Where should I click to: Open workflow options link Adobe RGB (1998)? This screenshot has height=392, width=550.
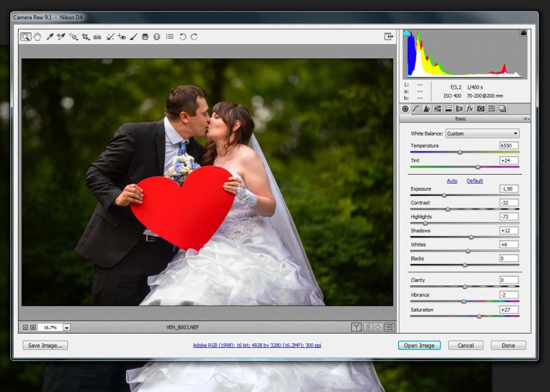tap(257, 345)
